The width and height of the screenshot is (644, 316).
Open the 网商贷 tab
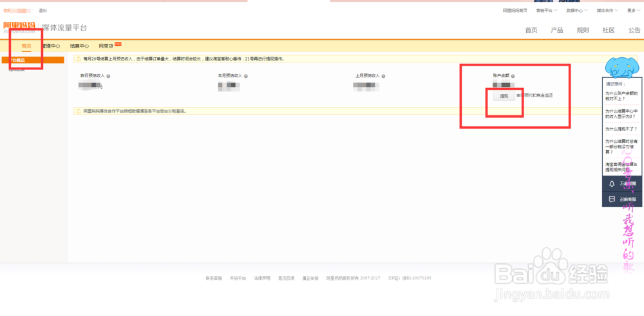106,46
